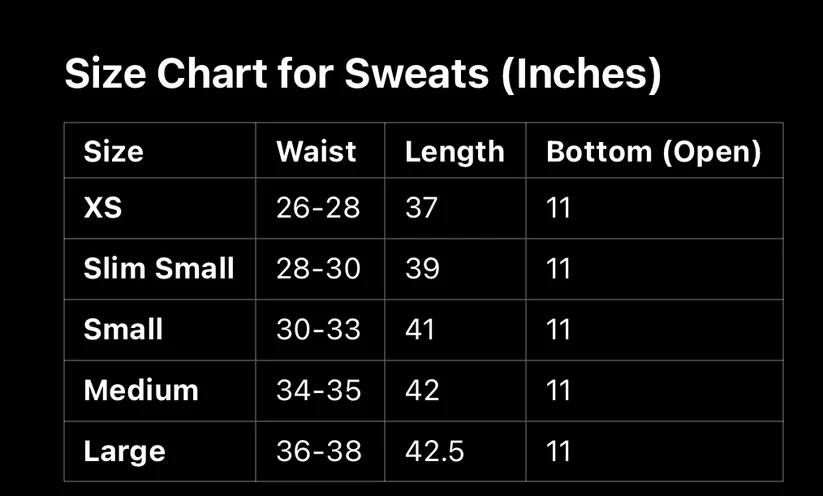
Task: Select the XS size row label
Action: point(103,208)
